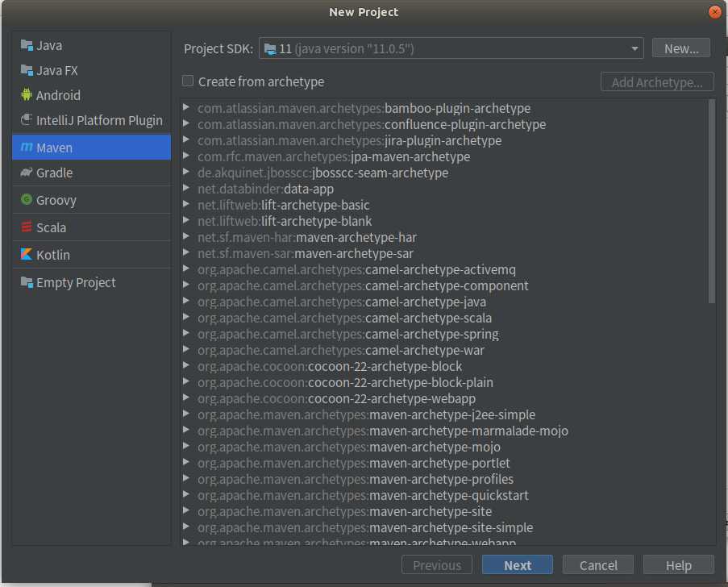Expand jbosscc-seam-archetype entry
The image size is (728, 587).
pos(186,172)
